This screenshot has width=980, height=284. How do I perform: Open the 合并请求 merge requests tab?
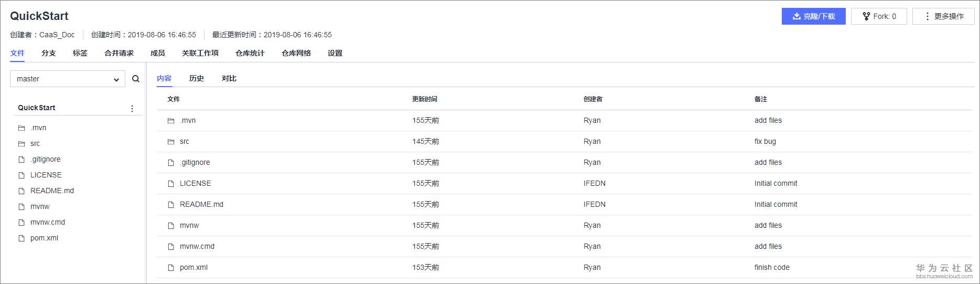pos(119,53)
